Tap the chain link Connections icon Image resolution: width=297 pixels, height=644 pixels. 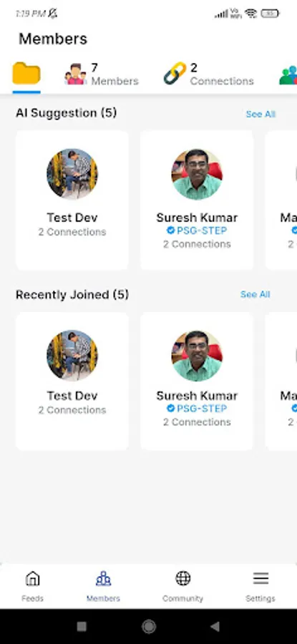(x=175, y=74)
